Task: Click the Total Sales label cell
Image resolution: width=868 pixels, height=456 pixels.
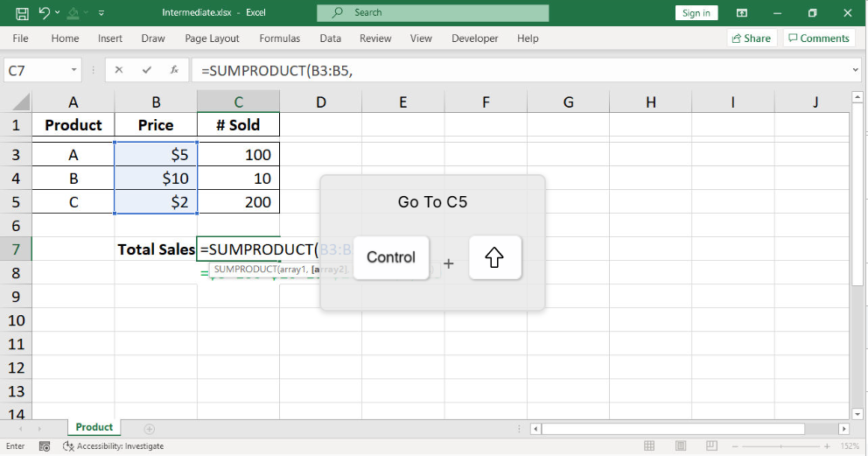Action: (x=156, y=249)
